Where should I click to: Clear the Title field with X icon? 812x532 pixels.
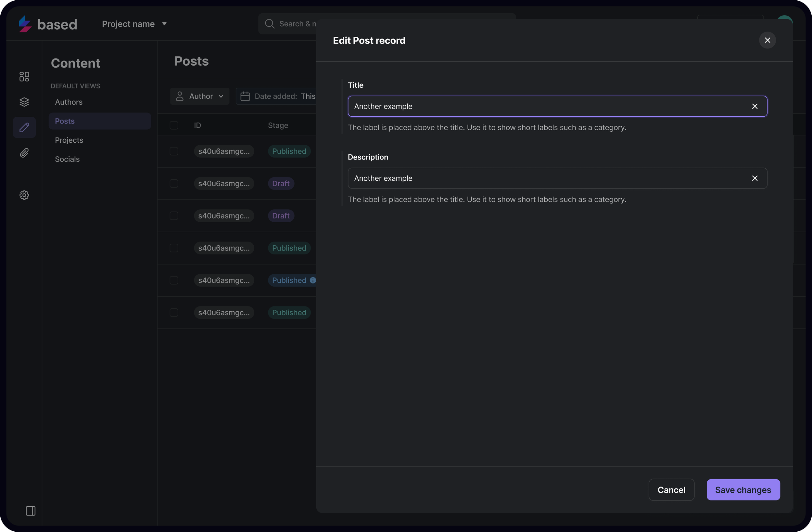[x=755, y=106]
